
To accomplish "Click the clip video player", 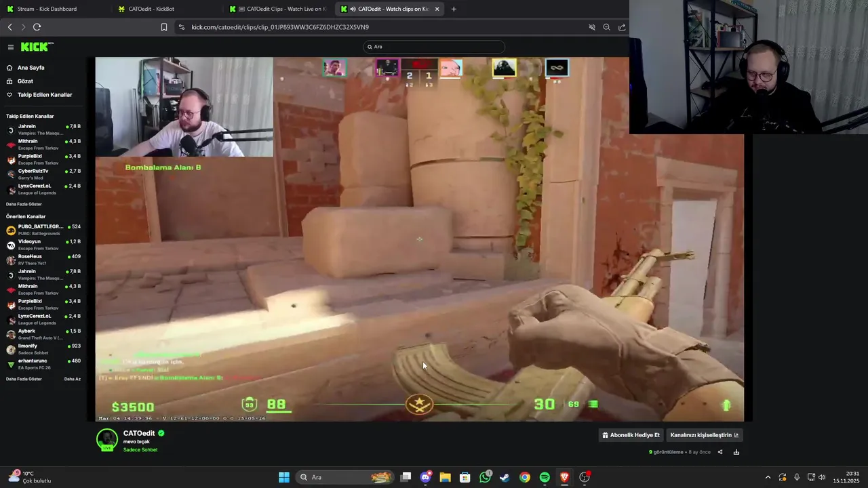I will pyautogui.click(x=419, y=239).
